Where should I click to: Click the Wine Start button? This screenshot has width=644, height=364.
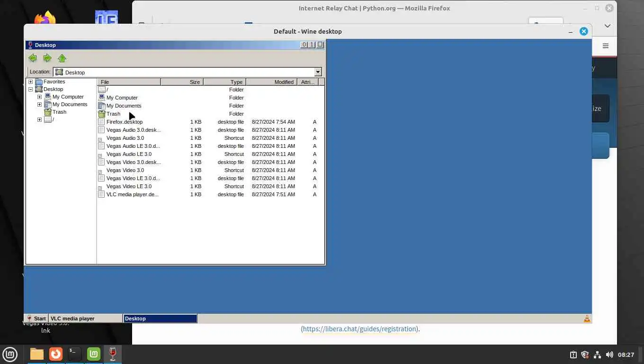[36, 318]
